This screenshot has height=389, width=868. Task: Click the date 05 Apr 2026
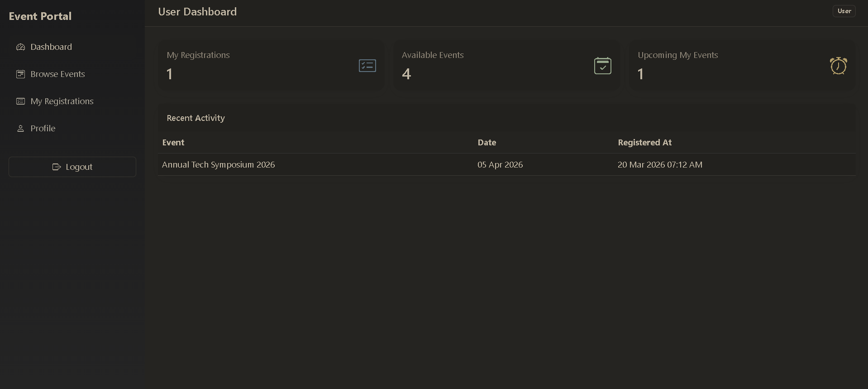[x=500, y=165]
